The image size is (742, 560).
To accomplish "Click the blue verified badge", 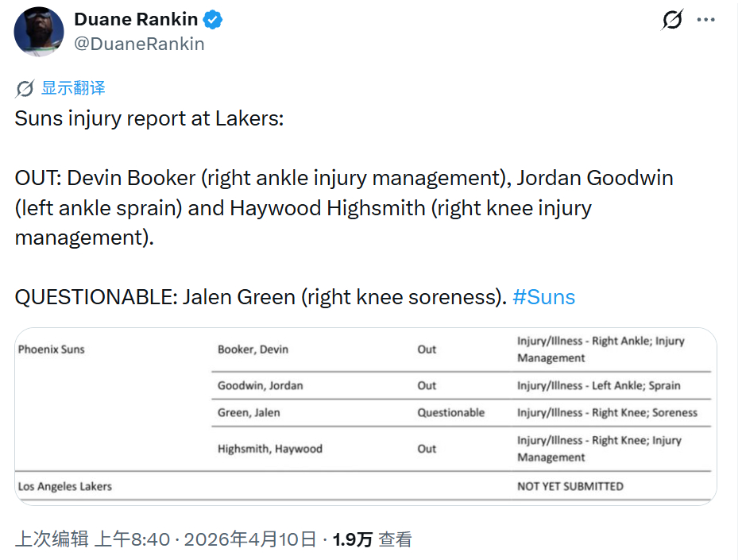I will click(213, 20).
